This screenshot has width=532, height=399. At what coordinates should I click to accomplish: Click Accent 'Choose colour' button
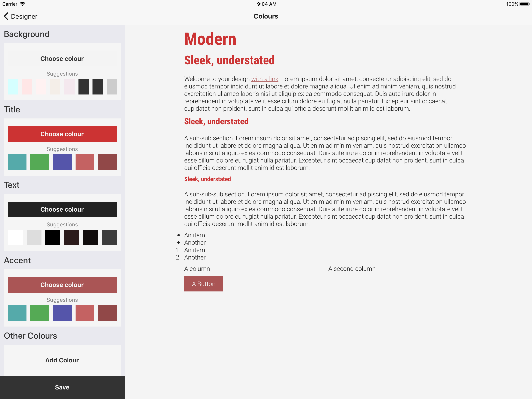click(62, 285)
